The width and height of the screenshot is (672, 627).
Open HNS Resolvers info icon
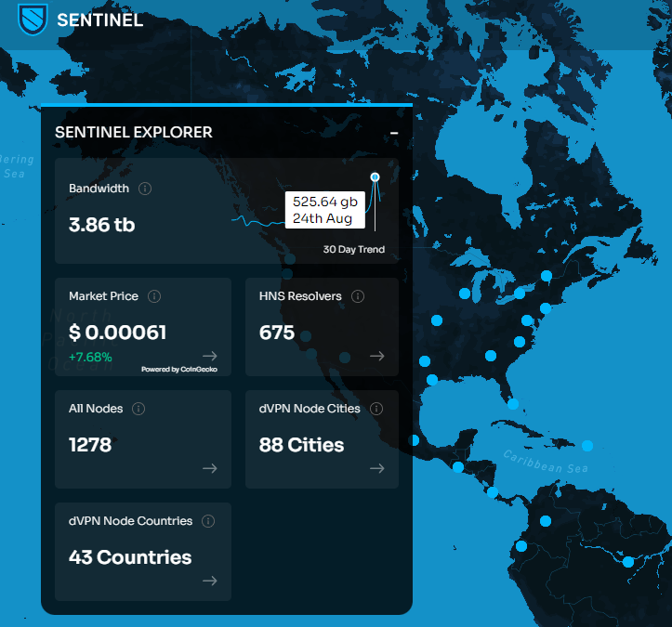358,296
